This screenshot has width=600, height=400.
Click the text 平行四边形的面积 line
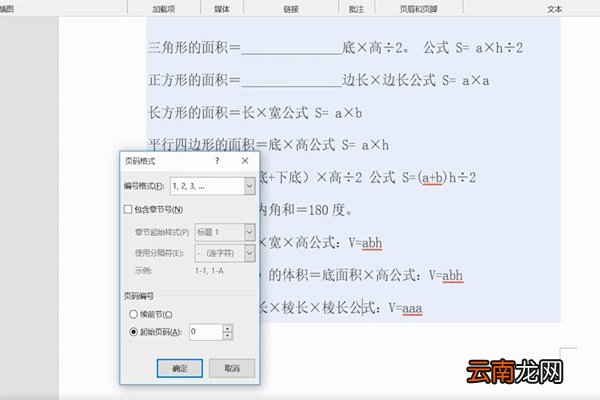click(268, 145)
